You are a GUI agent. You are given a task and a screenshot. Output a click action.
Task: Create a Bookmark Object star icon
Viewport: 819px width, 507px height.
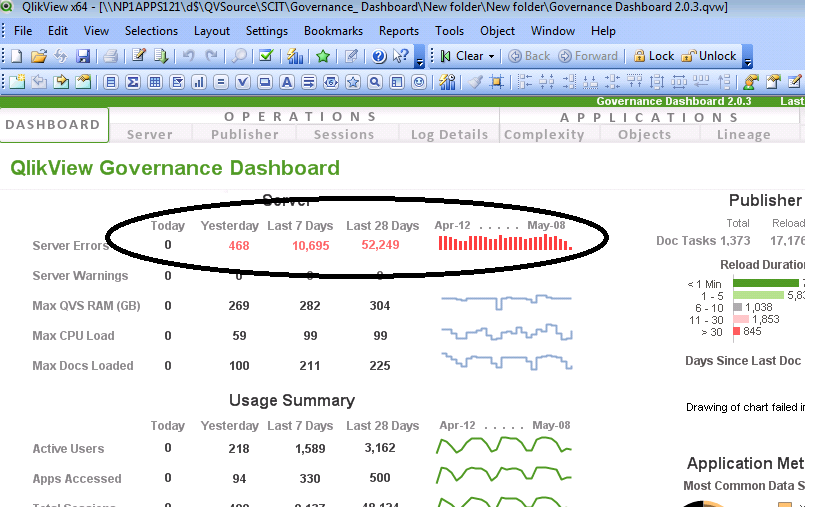tap(353, 82)
